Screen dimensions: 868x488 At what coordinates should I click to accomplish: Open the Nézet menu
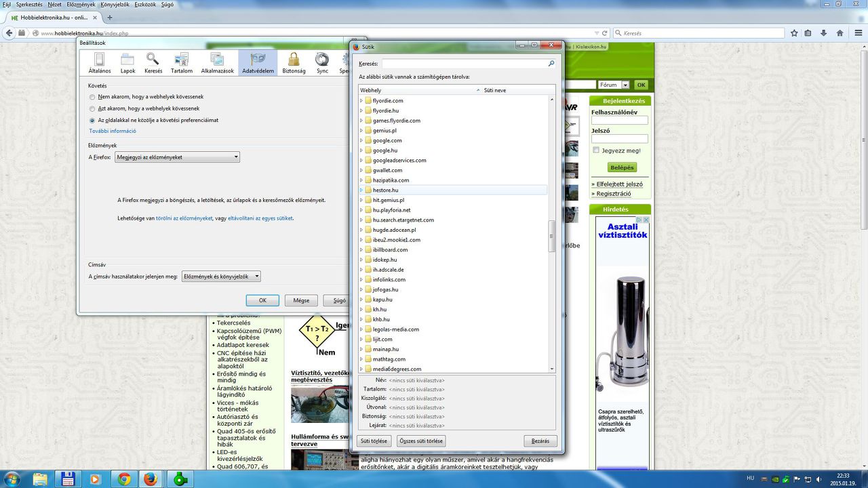click(x=54, y=4)
